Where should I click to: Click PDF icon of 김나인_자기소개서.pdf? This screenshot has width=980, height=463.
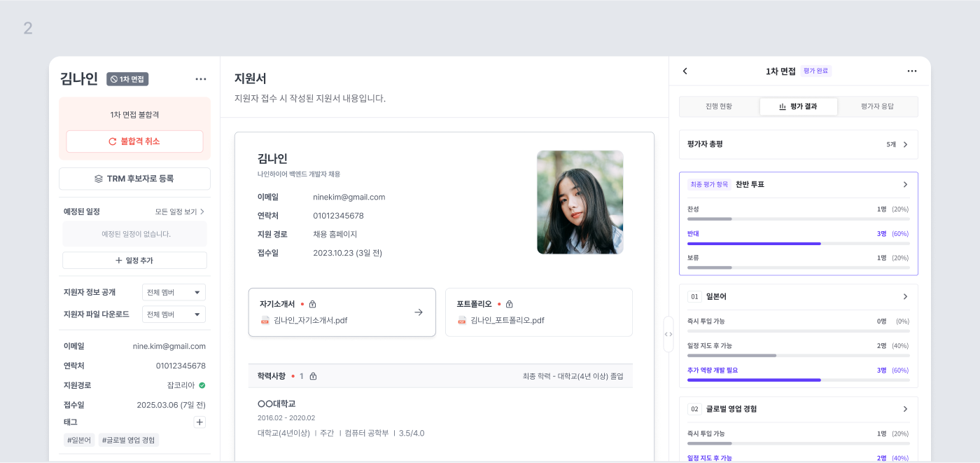click(265, 320)
